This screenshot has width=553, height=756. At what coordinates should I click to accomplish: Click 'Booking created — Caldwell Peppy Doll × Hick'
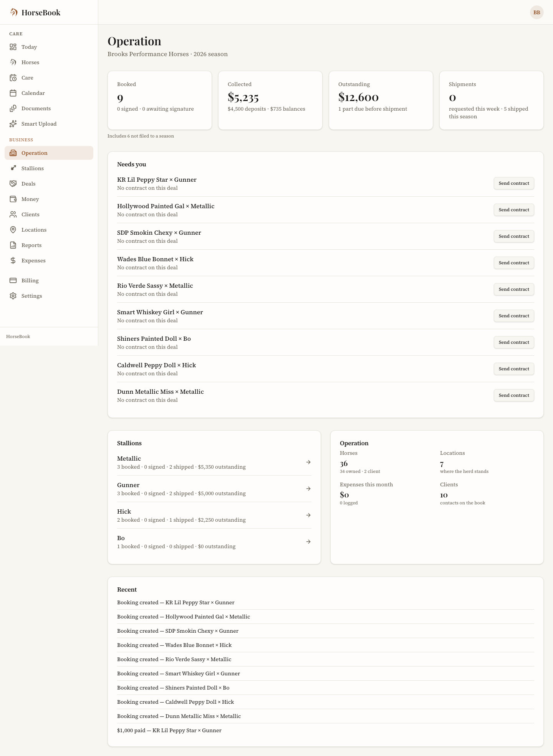point(176,702)
